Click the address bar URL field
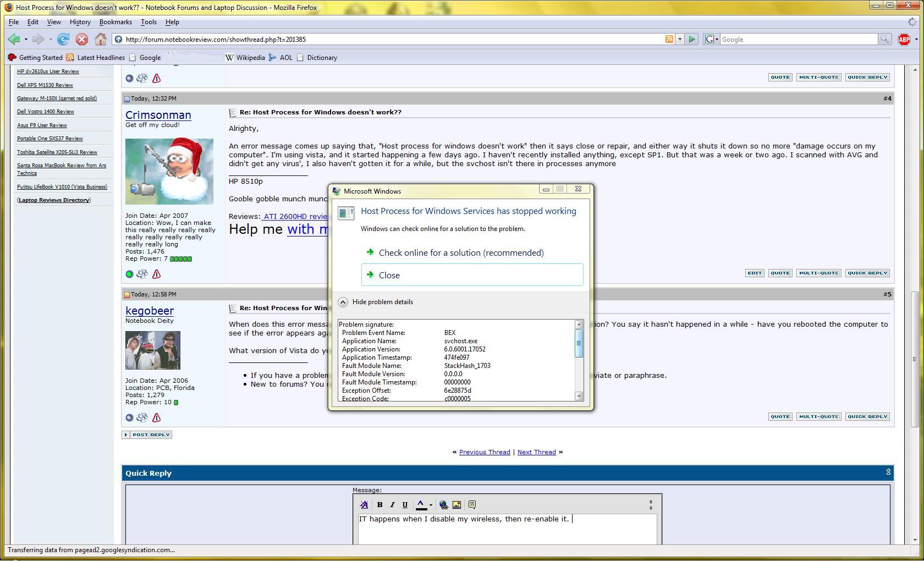 393,39
